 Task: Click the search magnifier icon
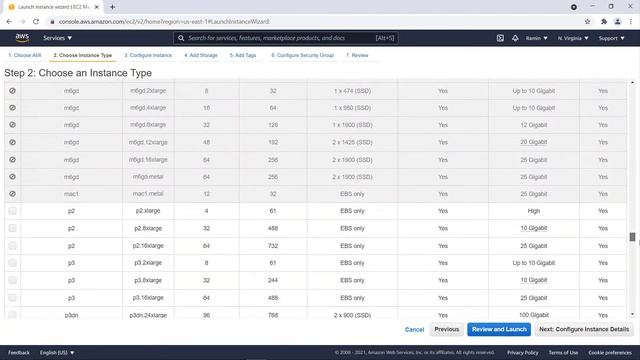click(181, 38)
